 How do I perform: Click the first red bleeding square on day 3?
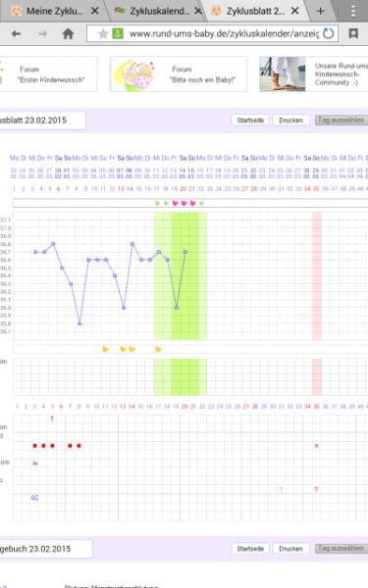[x=35, y=446]
